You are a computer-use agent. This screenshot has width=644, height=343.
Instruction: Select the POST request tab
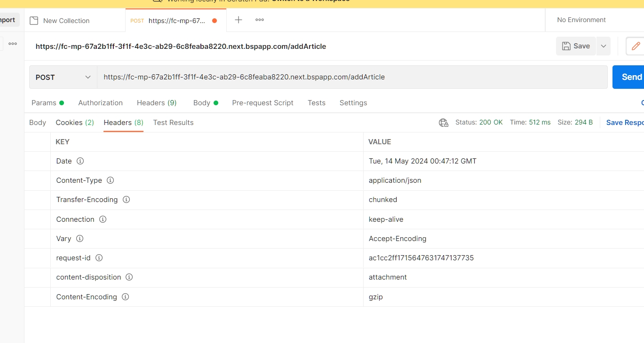pyautogui.click(x=175, y=21)
